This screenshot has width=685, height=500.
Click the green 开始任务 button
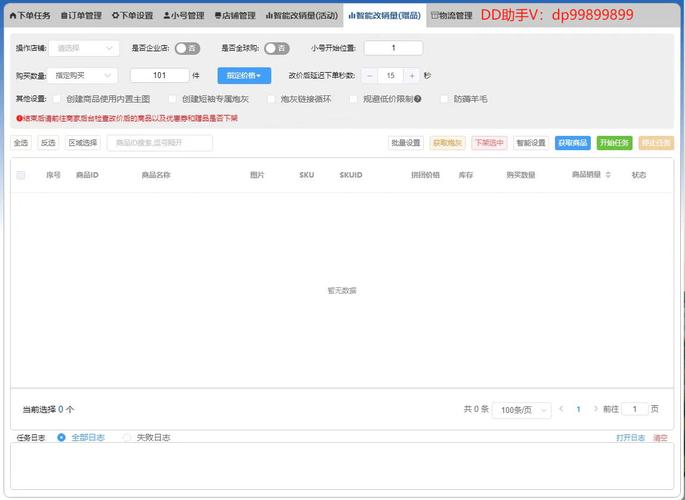tap(614, 143)
